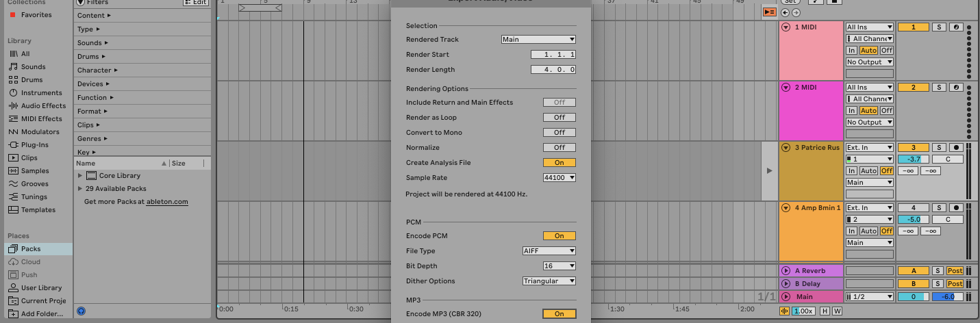Viewport: 980px width, 323px height.
Task: Click the next locator arrow icon
Action: click(x=796, y=12)
